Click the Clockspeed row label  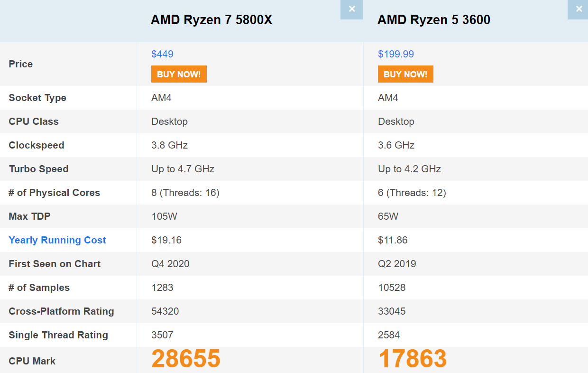coord(37,145)
